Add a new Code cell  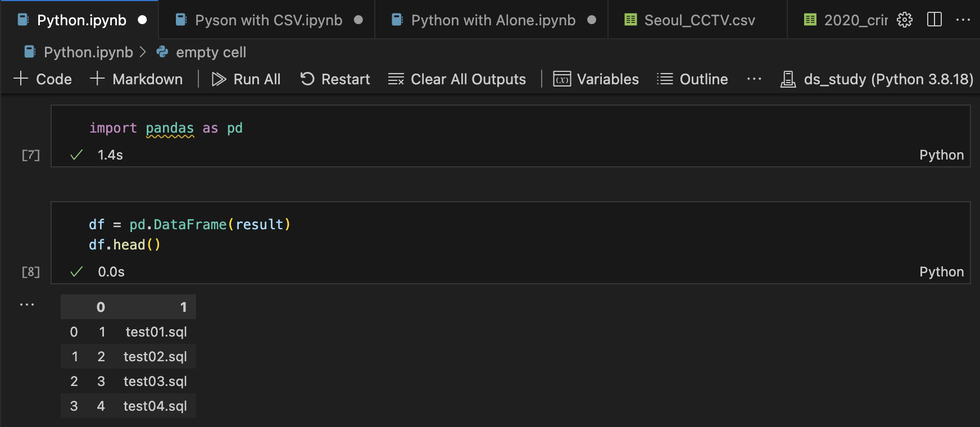[x=43, y=79]
